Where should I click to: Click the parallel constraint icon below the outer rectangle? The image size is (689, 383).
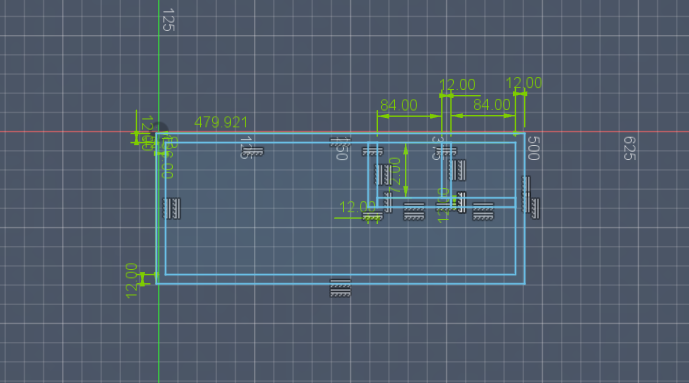pyautogui.click(x=340, y=288)
